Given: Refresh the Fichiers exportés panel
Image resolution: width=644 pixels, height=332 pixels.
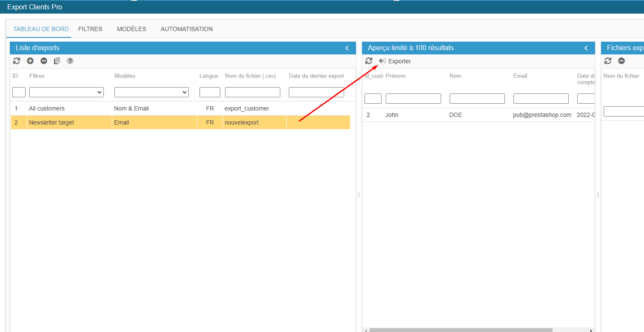Looking at the screenshot, I should [x=608, y=61].
